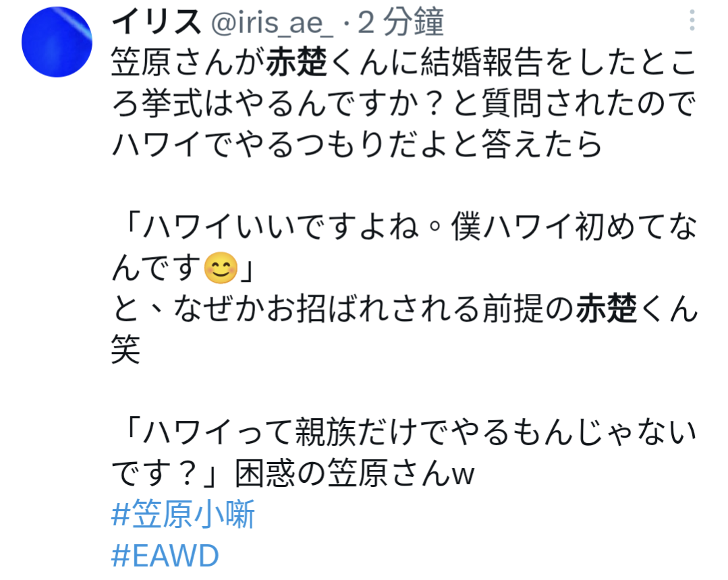Click the んです text before the emoji
This screenshot has width=728, height=580.
coord(157,268)
